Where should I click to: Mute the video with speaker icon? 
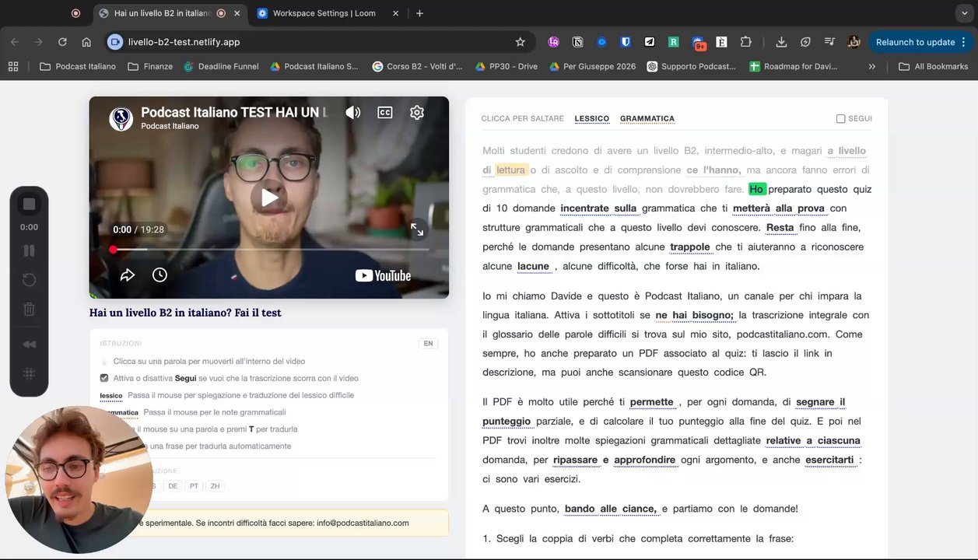353,113
